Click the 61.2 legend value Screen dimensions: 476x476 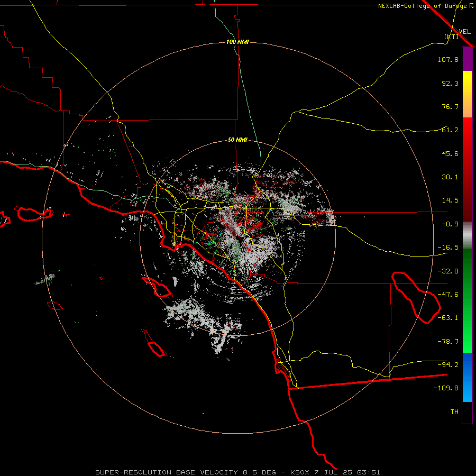click(450, 130)
